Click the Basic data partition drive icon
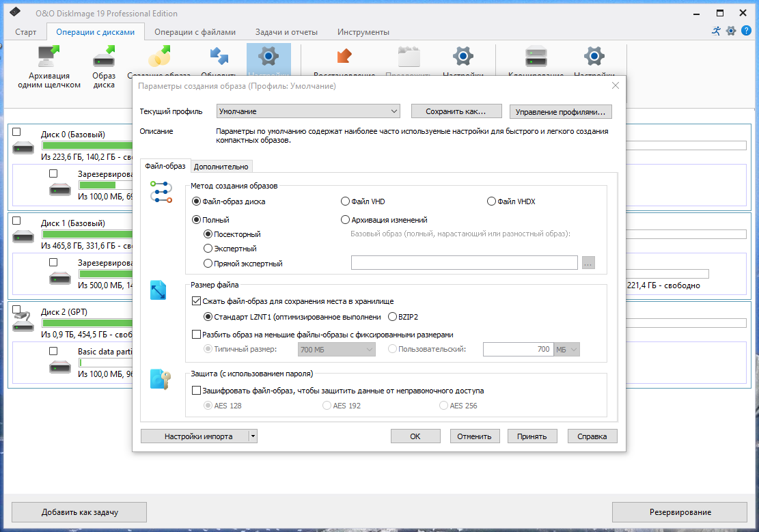Image resolution: width=759 pixels, height=532 pixels. (x=60, y=367)
